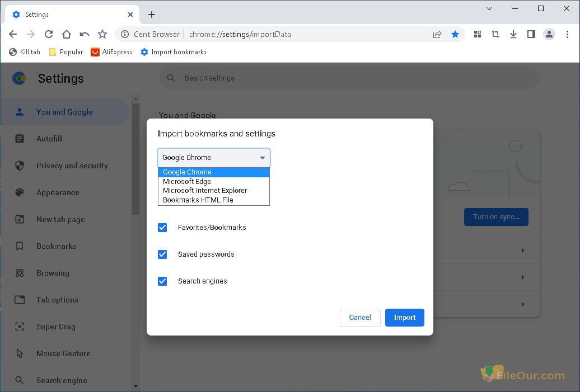Go back to the previous page

point(13,34)
